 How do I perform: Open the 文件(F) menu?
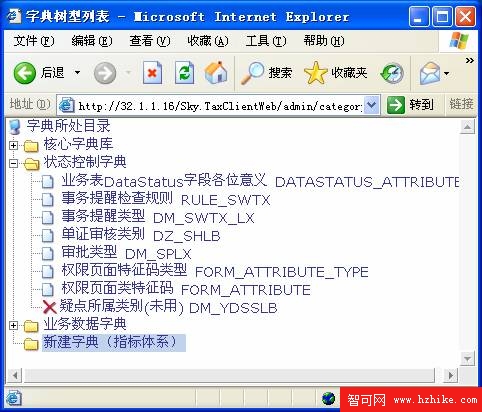tap(34, 41)
